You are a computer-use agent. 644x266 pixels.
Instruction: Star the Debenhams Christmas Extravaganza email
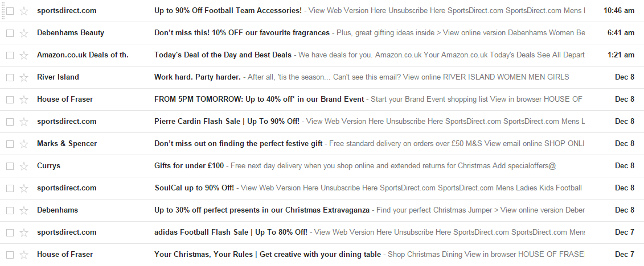coord(24,210)
